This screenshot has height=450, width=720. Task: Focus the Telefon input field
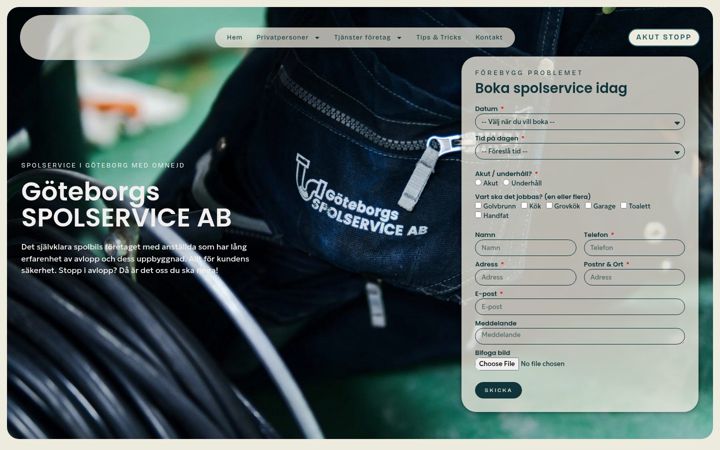click(634, 248)
